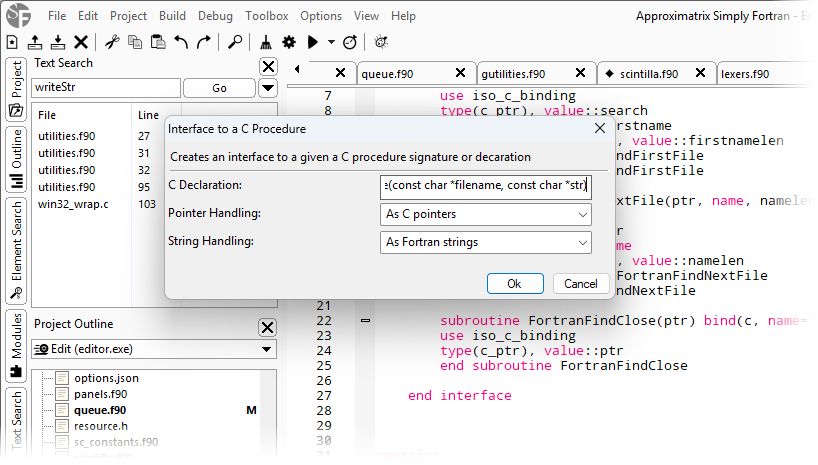Undo using the curved back arrow icon

click(x=181, y=42)
